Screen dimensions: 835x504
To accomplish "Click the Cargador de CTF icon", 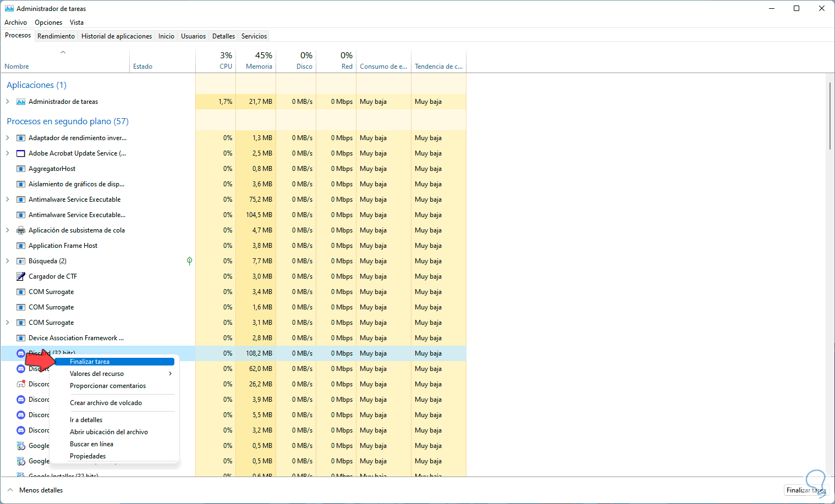I will coord(21,276).
